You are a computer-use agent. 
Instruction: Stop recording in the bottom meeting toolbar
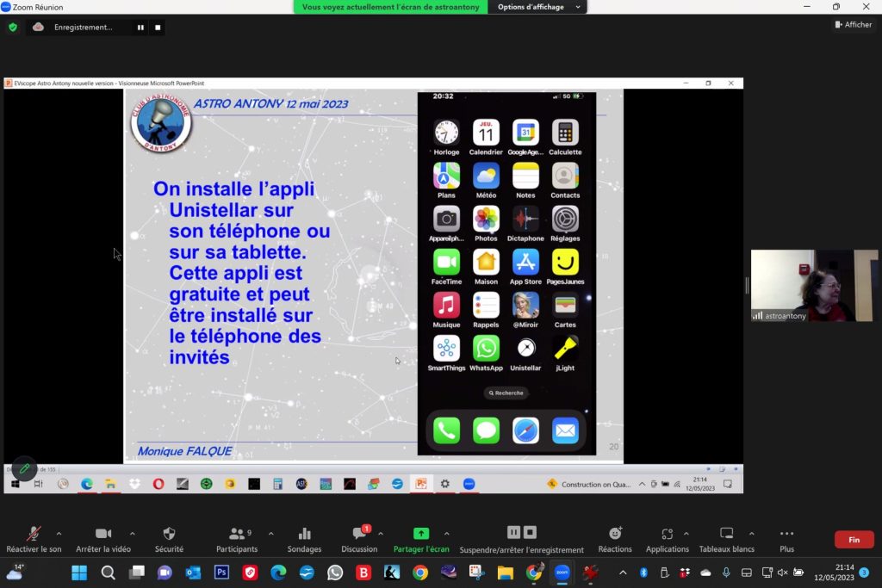(531, 532)
